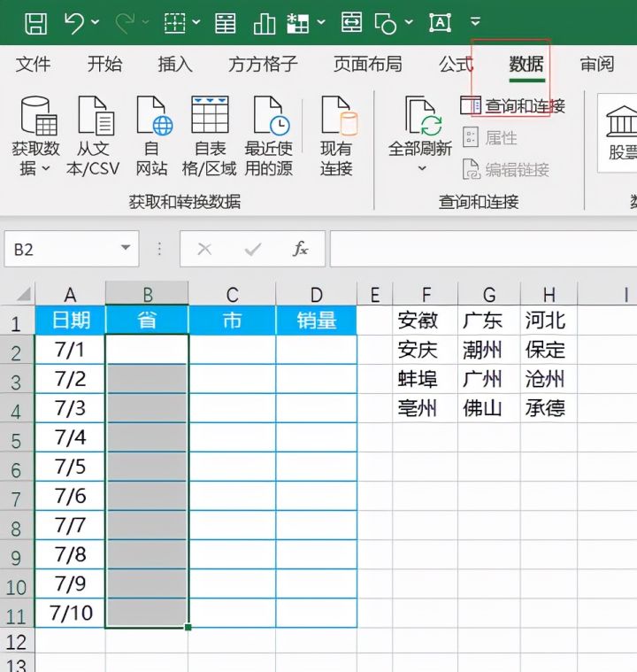Open the Name Box dropdown arrow

(x=126, y=247)
